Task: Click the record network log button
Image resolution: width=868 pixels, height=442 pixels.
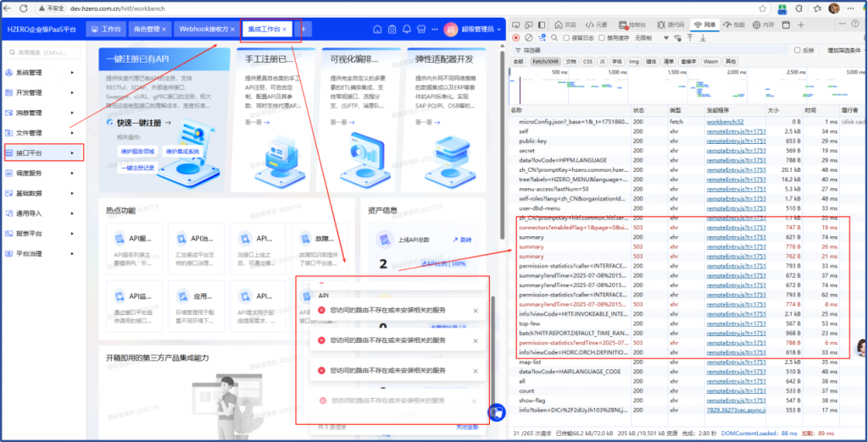Action: click(x=515, y=38)
